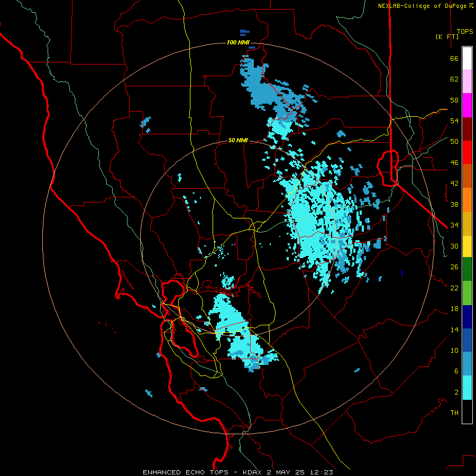This screenshot has height=476, width=476.
Task: Pick the navy legend color block
Action: click(x=467, y=317)
